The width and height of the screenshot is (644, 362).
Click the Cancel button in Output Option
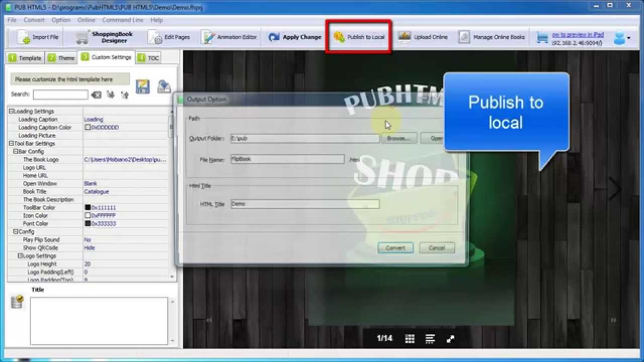436,248
